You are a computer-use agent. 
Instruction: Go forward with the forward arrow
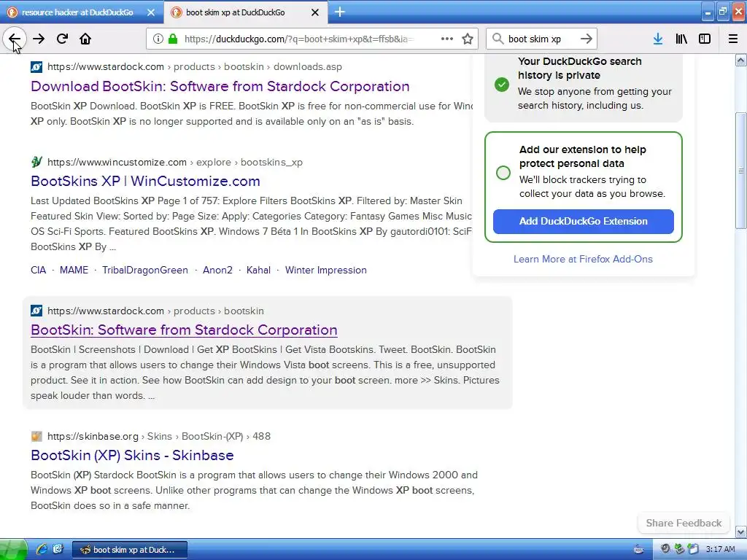click(x=39, y=39)
